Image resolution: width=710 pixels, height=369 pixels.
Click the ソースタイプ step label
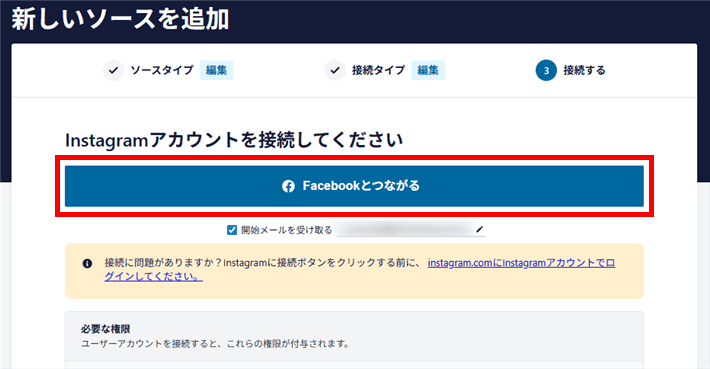click(162, 70)
